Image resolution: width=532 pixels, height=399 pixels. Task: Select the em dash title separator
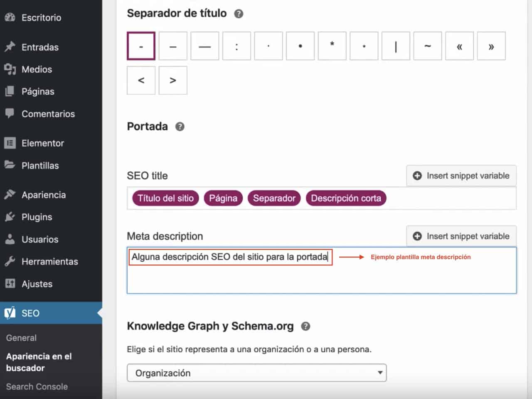[205, 46]
